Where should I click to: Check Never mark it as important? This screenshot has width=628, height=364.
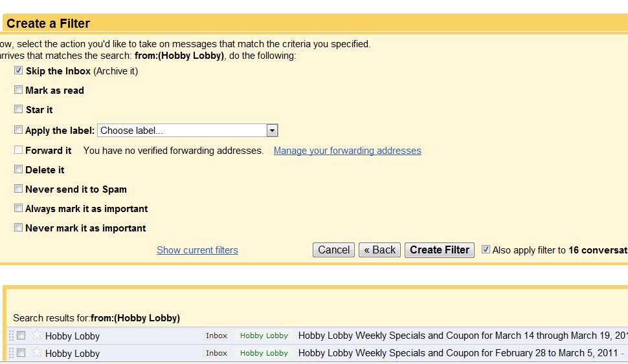[18, 228]
